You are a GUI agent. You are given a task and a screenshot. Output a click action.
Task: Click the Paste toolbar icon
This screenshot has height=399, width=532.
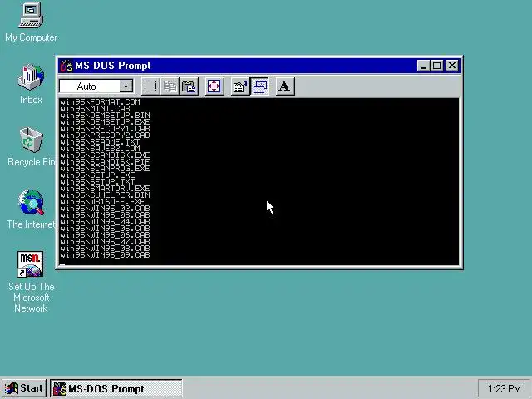(189, 86)
